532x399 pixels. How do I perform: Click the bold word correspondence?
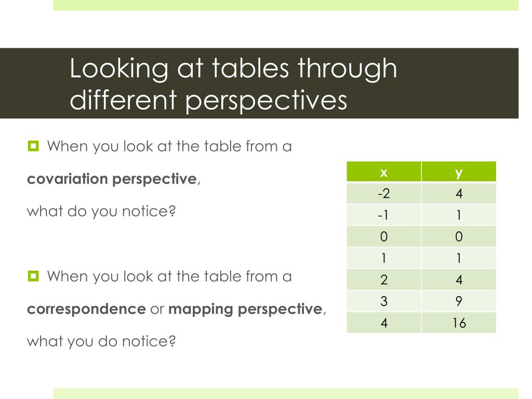[x=87, y=309]
